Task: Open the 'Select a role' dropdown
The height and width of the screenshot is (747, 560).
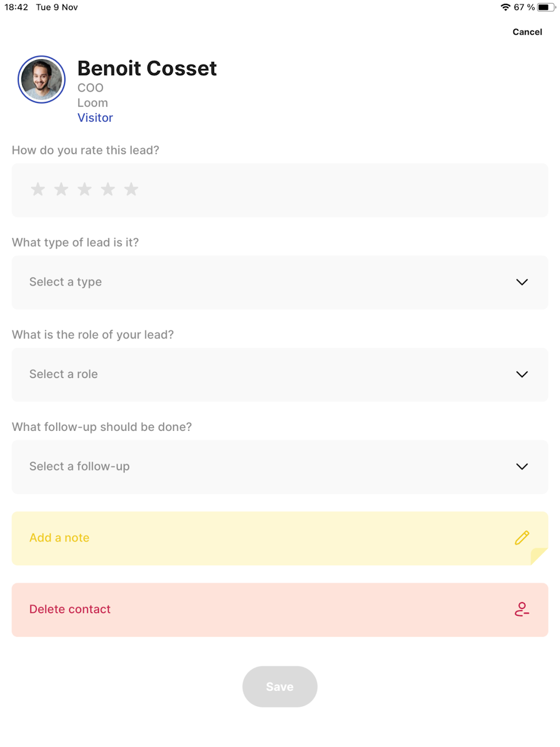Action: pyautogui.click(x=264, y=374)
